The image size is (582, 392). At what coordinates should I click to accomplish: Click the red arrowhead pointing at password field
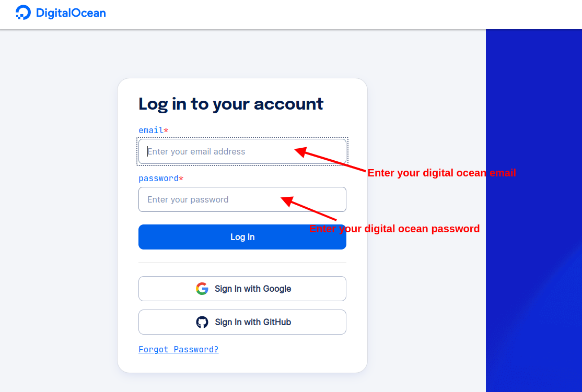click(x=286, y=200)
